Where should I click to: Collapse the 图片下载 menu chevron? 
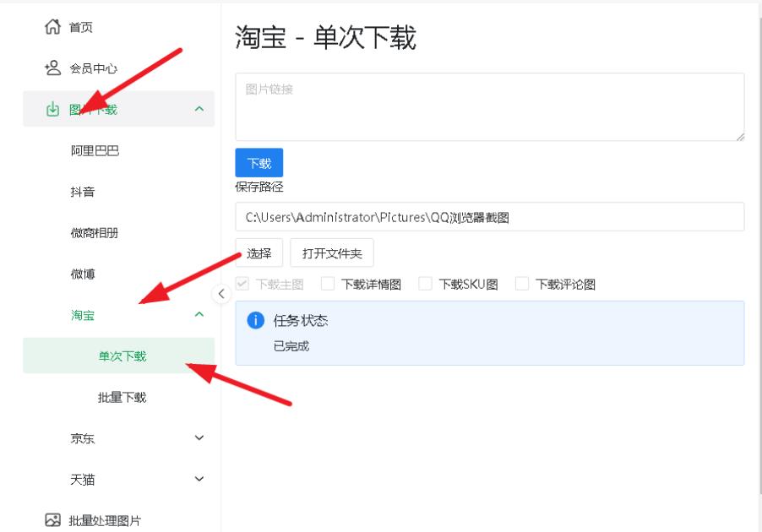[x=199, y=109]
